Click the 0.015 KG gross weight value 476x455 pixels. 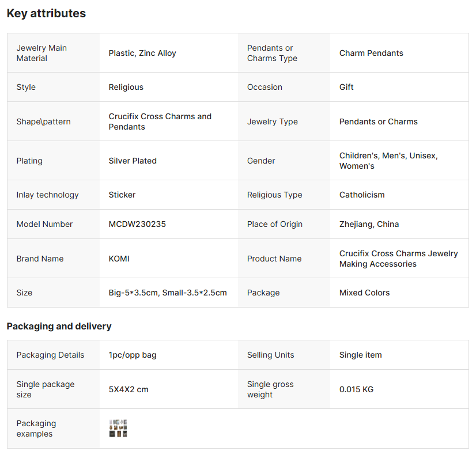click(x=356, y=389)
